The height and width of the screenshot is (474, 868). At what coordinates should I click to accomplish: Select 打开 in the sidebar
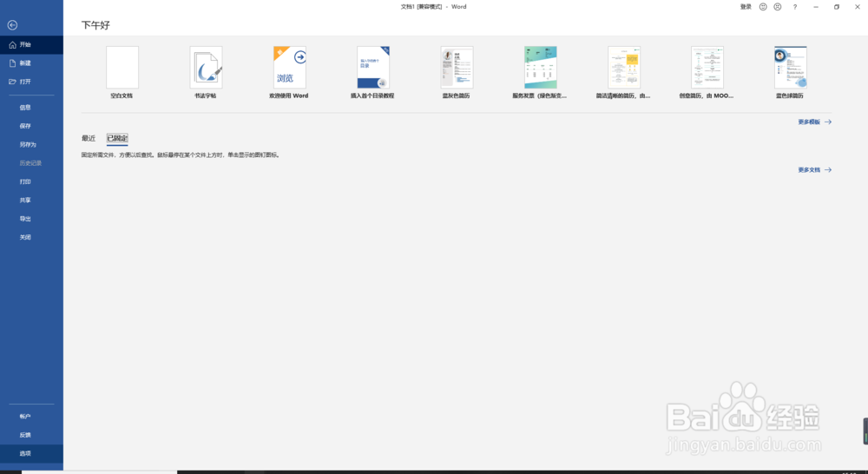31,82
